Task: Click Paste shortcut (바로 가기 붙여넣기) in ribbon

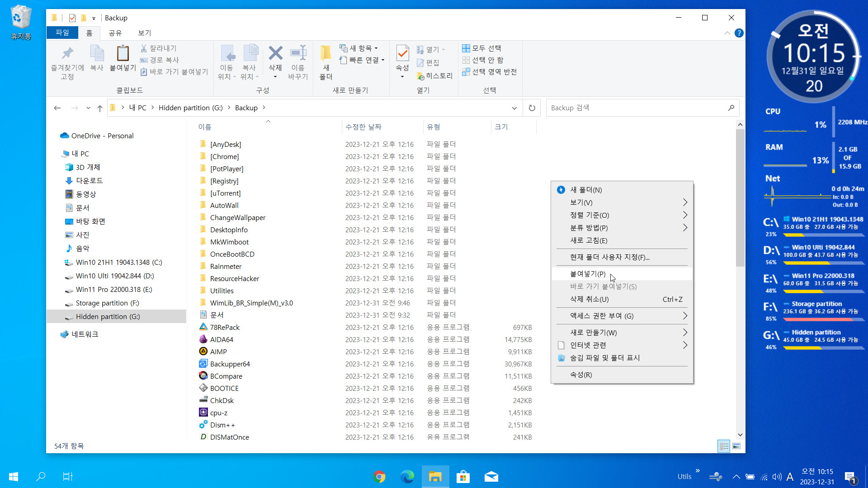Action: pyautogui.click(x=174, y=71)
